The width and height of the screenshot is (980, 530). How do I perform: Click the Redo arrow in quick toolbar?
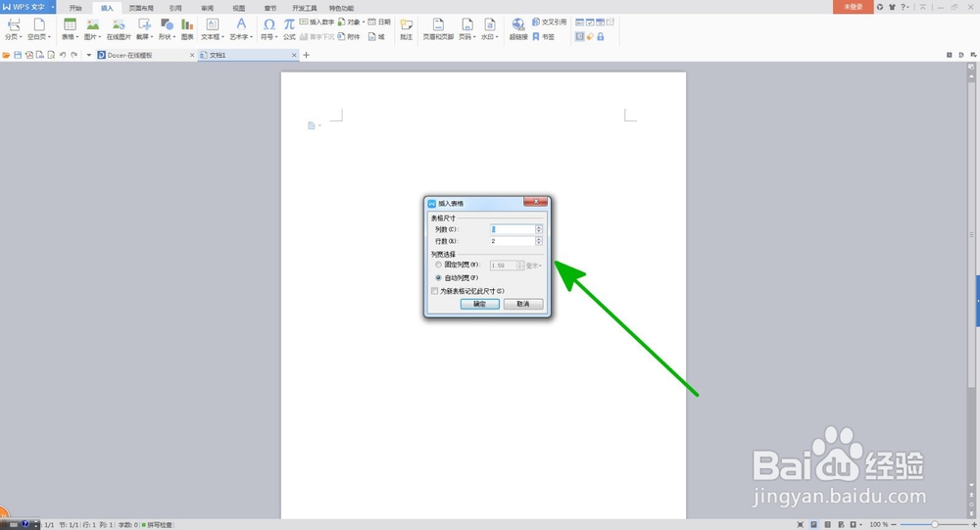coord(73,55)
